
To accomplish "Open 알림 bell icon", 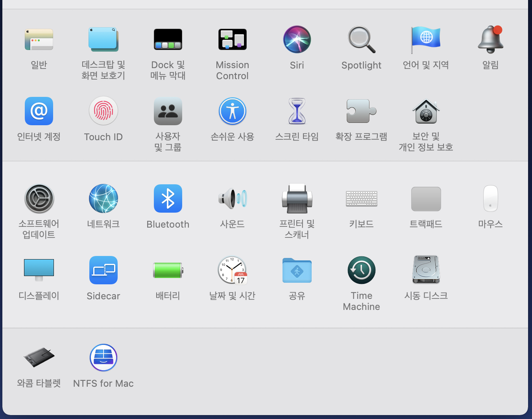I will tap(491, 39).
